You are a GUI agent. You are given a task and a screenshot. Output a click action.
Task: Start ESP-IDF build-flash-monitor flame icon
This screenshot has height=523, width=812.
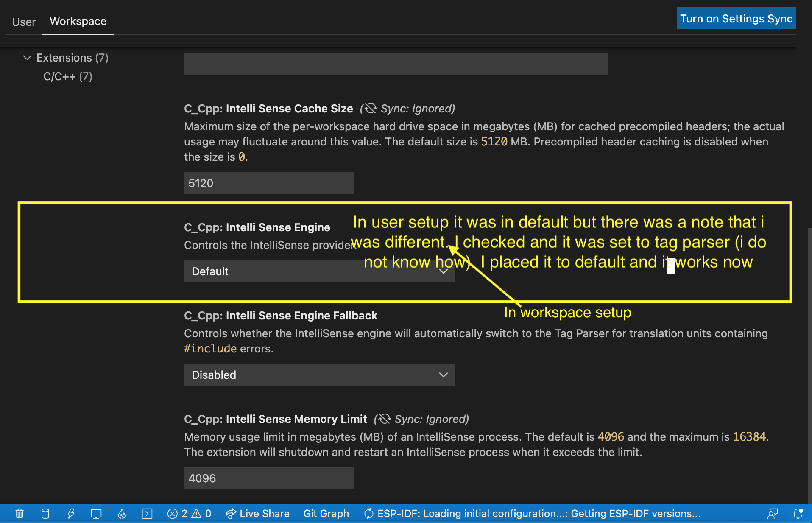pos(122,513)
